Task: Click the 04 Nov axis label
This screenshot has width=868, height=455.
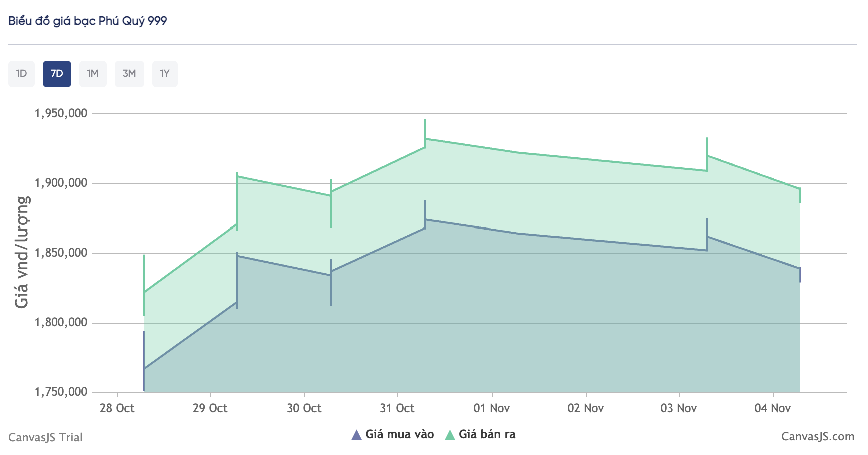Action: click(x=772, y=408)
